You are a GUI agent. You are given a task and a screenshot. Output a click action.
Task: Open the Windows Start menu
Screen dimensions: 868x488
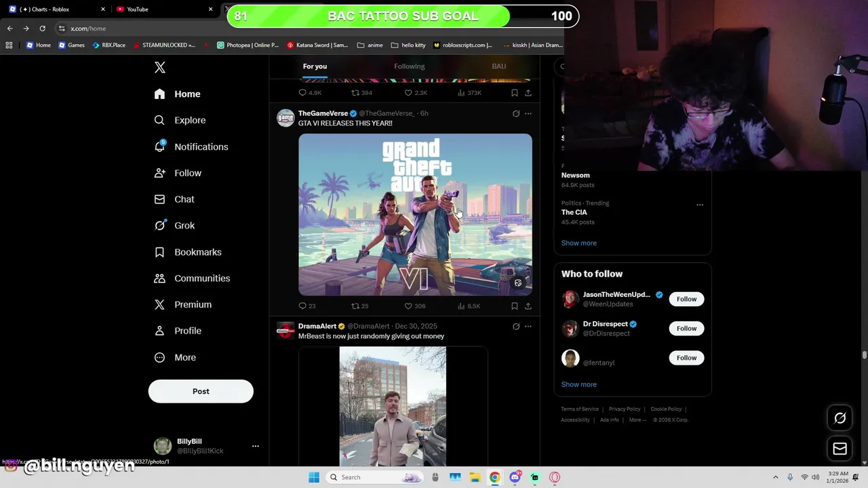[x=313, y=477]
